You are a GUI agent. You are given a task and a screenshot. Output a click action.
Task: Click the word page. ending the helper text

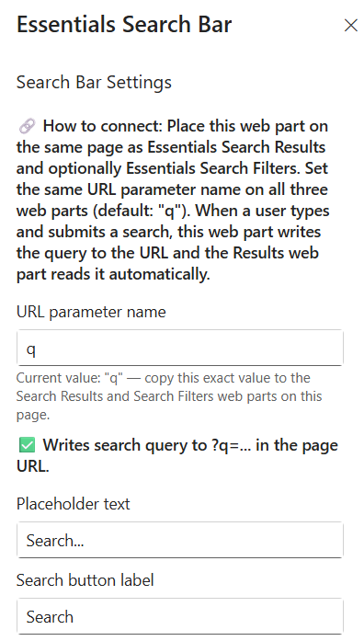33,416
